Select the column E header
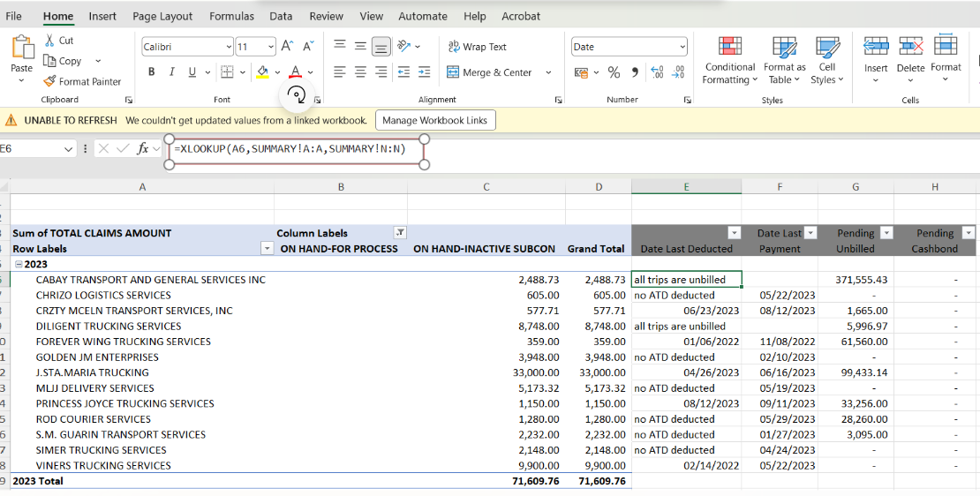This screenshot has width=980, height=496. click(686, 186)
